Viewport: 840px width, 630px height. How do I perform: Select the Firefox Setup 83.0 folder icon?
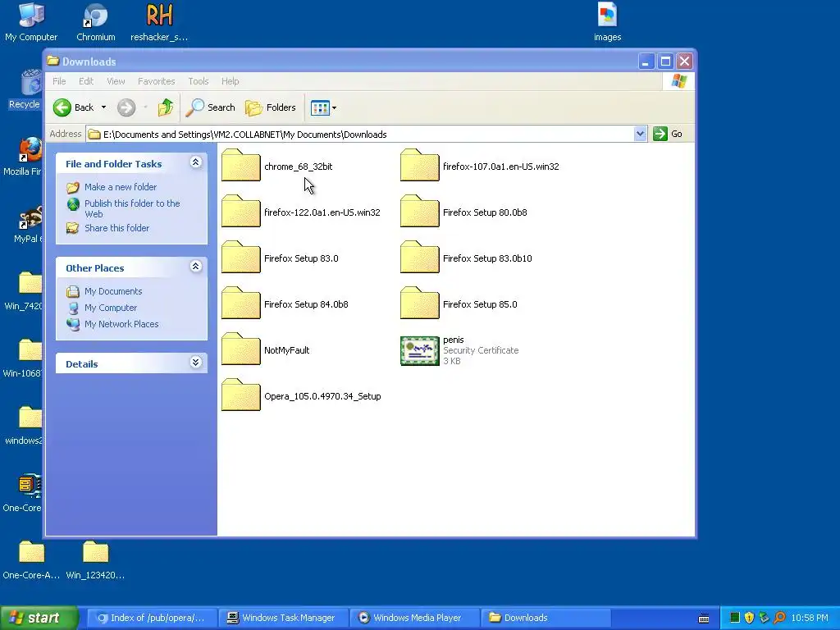[240, 258]
